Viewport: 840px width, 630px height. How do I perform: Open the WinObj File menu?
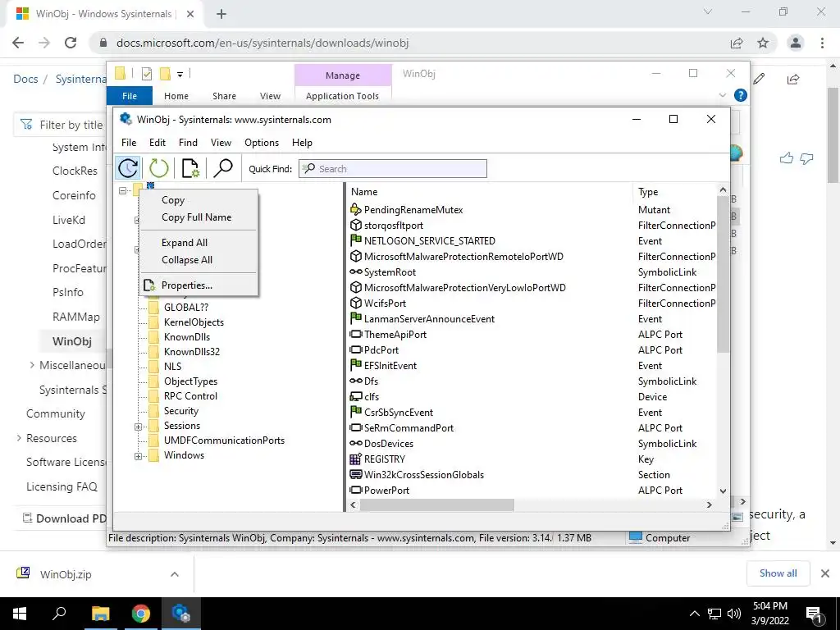(x=129, y=143)
